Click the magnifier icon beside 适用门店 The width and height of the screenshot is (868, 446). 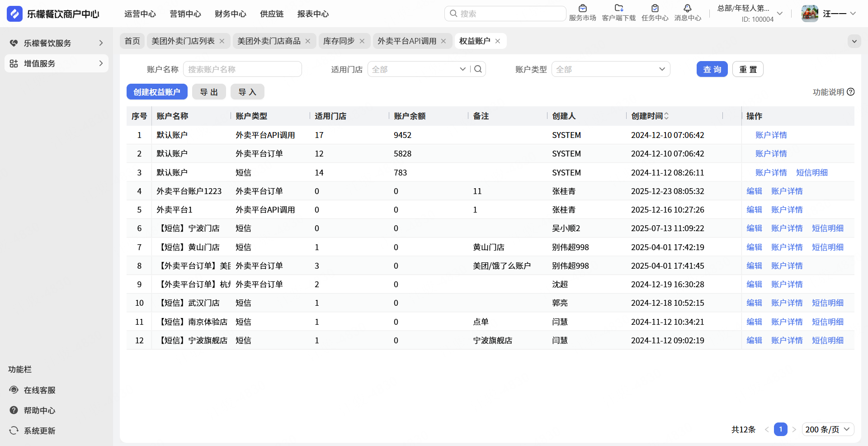(478, 69)
